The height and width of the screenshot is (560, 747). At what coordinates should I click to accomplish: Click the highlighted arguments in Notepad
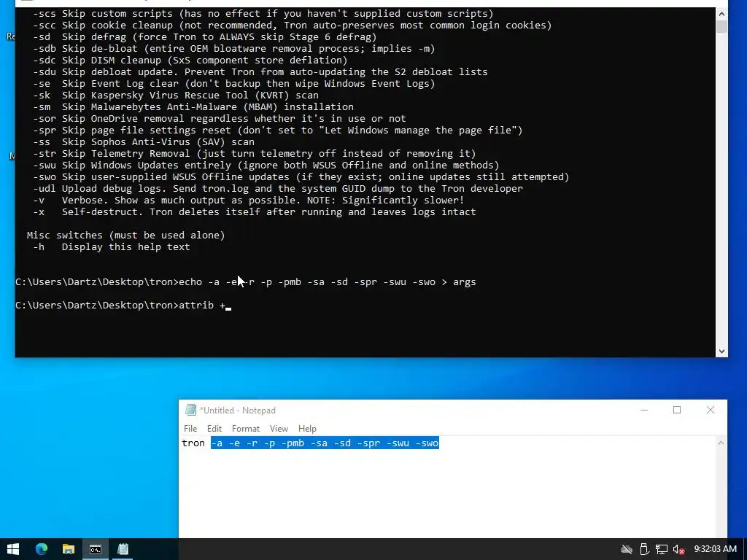tap(325, 443)
